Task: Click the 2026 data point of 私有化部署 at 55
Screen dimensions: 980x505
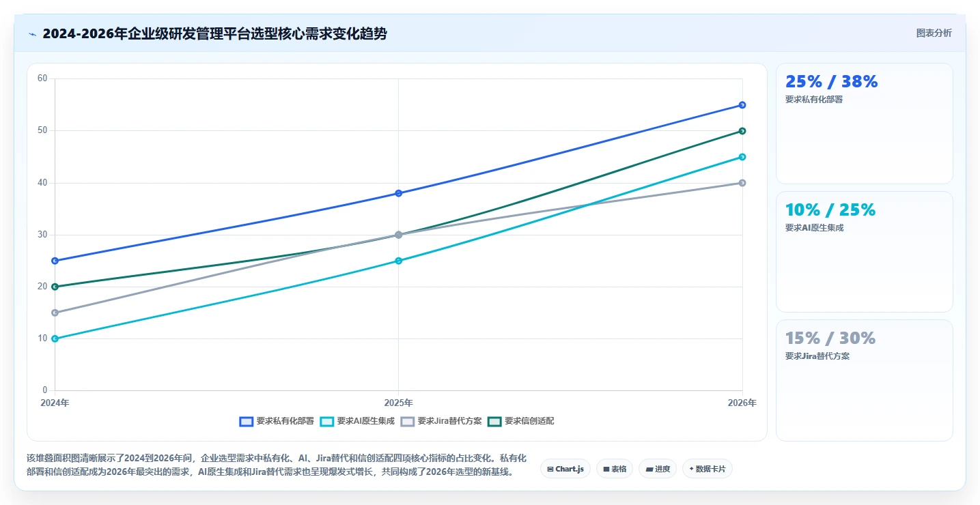Action: [742, 105]
